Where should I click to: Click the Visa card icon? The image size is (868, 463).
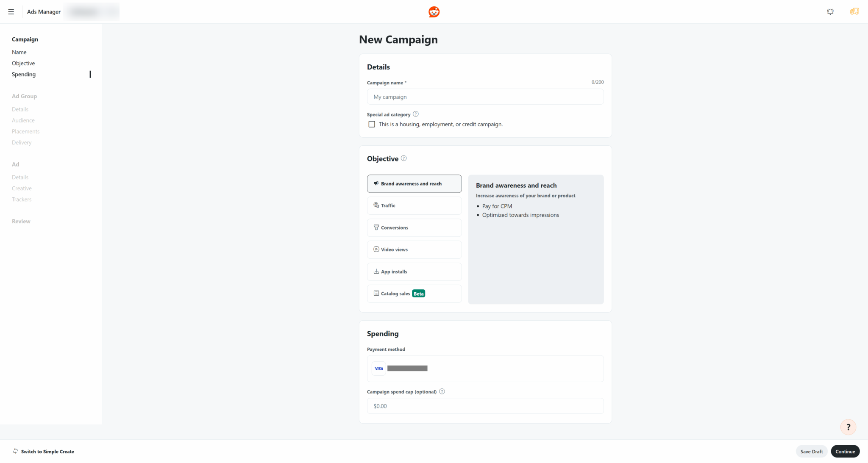click(379, 369)
